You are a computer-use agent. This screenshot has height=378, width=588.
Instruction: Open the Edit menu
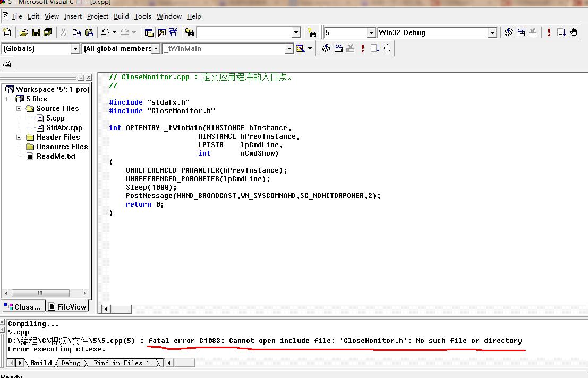click(33, 16)
